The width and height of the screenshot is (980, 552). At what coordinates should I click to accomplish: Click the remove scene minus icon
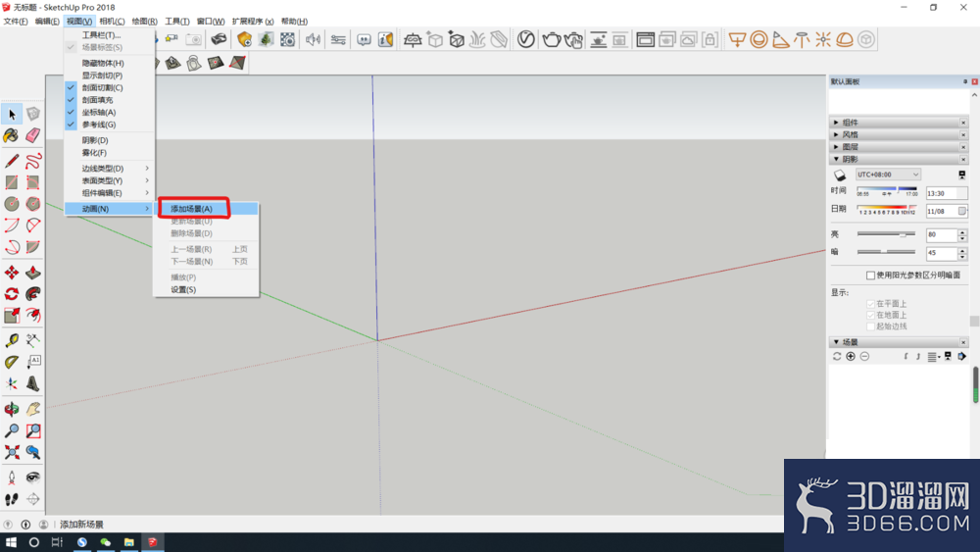coord(864,356)
